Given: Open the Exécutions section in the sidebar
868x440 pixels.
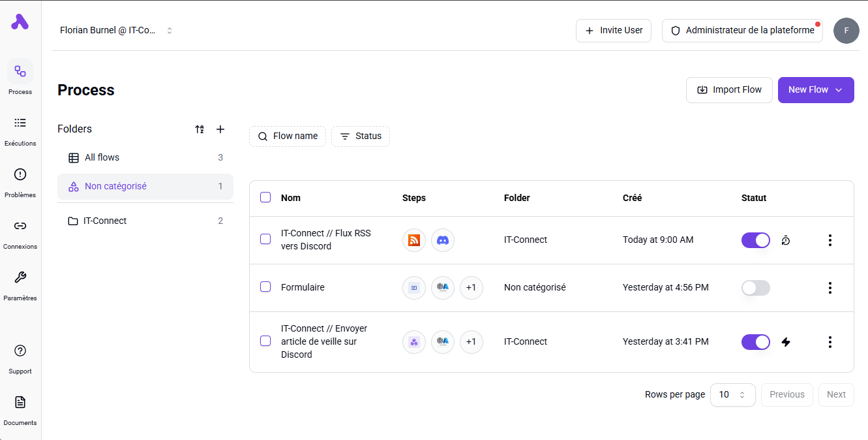Looking at the screenshot, I should [20, 130].
